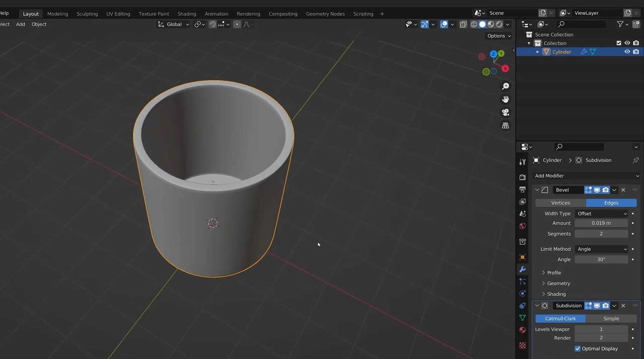Switch to the UV Editing workspace tab

[x=118, y=14]
